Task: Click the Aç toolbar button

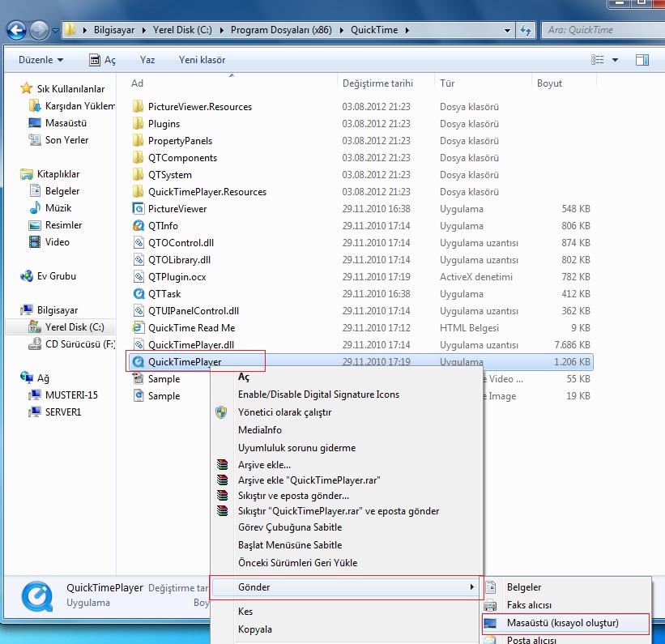Action: coord(102,60)
